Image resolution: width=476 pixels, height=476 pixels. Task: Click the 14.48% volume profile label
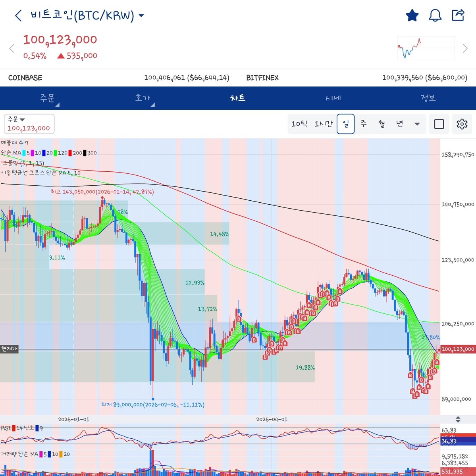click(x=220, y=234)
